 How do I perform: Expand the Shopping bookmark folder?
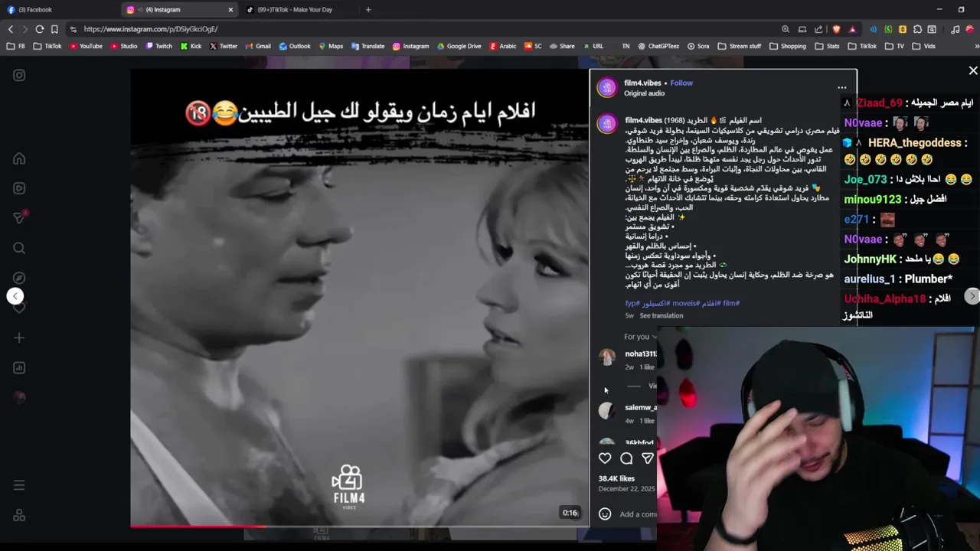tap(787, 46)
